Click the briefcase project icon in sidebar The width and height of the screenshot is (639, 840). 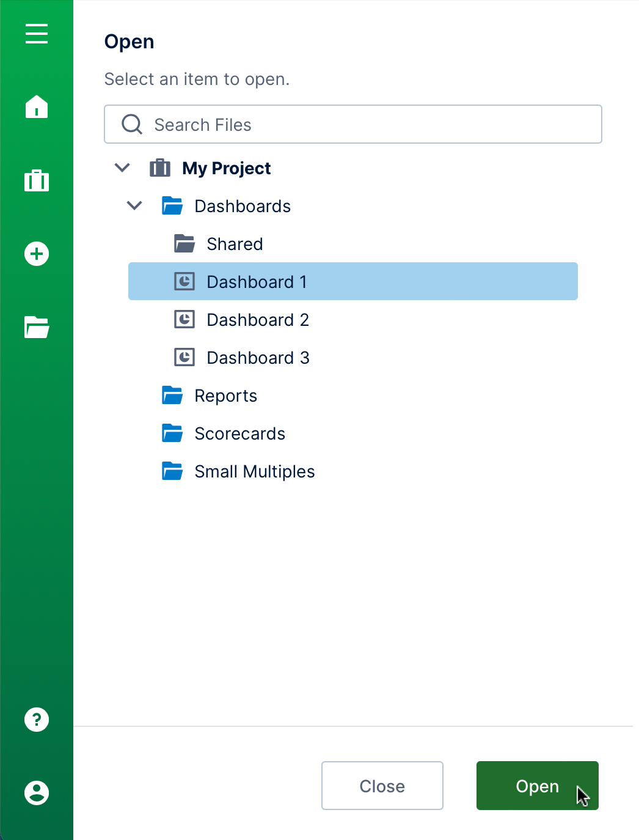click(x=37, y=180)
